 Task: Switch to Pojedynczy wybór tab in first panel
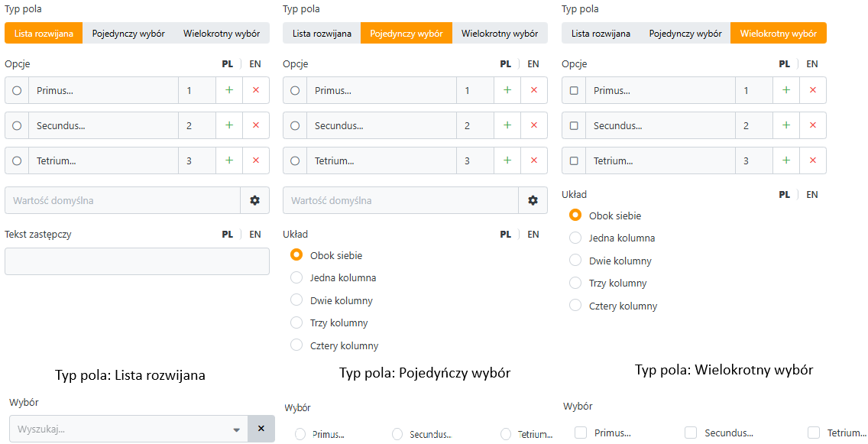[128, 33]
